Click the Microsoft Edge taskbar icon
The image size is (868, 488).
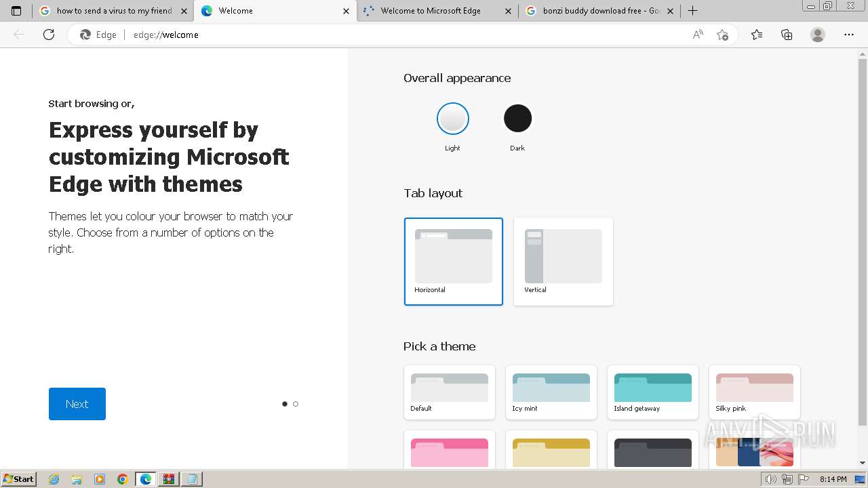click(146, 479)
